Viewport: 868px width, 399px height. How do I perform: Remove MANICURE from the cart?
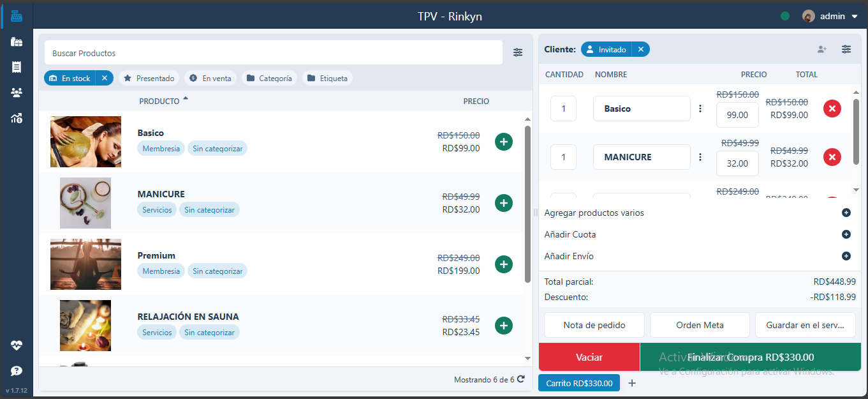point(832,157)
